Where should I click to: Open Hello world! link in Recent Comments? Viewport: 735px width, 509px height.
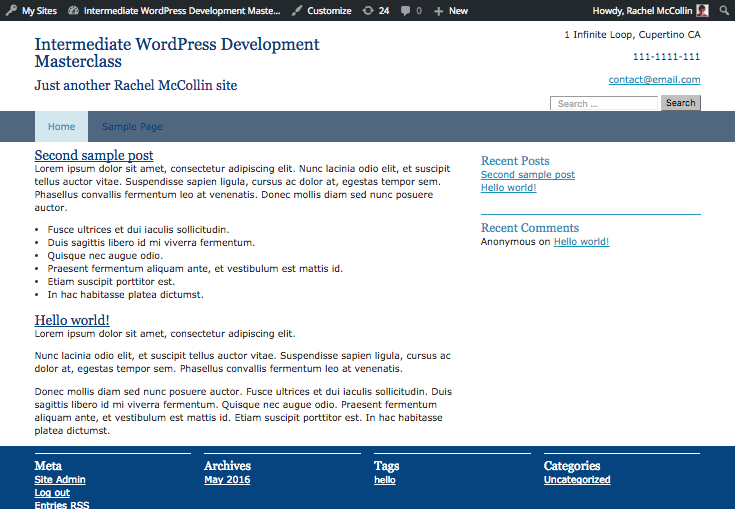coord(581,241)
